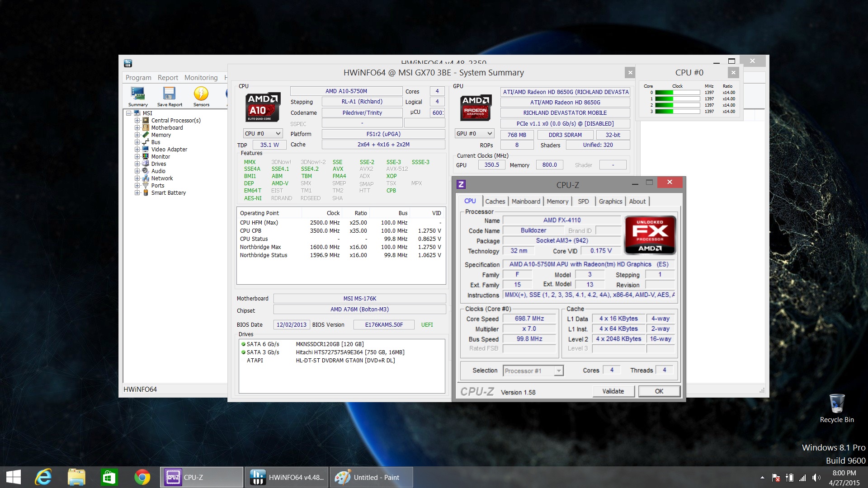
Task: Expand the Central Processor(s) tree node
Action: [137, 120]
